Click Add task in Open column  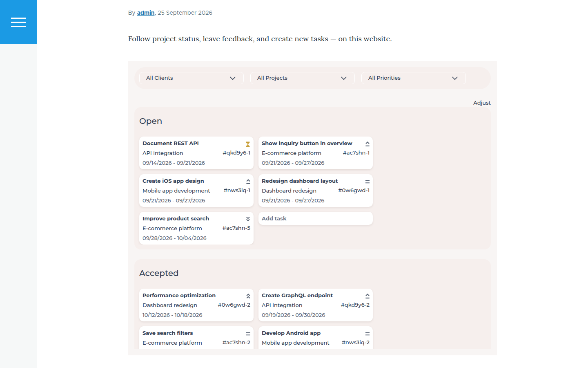click(x=316, y=218)
